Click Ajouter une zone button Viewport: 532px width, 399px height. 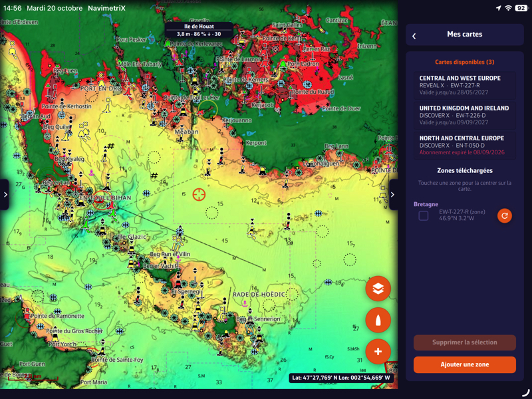tap(464, 364)
